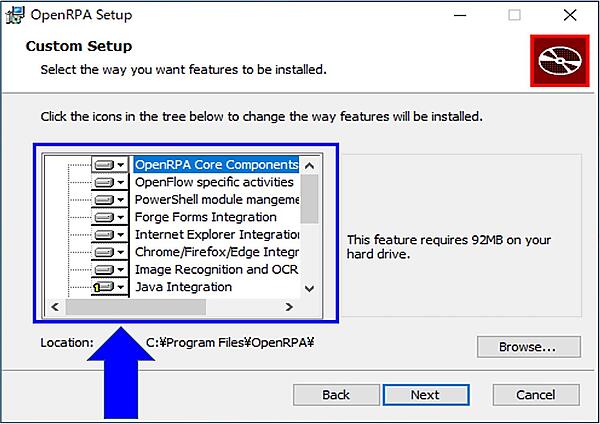Cancel the OpenRPA setup
The image size is (600, 424).
pyautogui.click(x=535, y=395)
